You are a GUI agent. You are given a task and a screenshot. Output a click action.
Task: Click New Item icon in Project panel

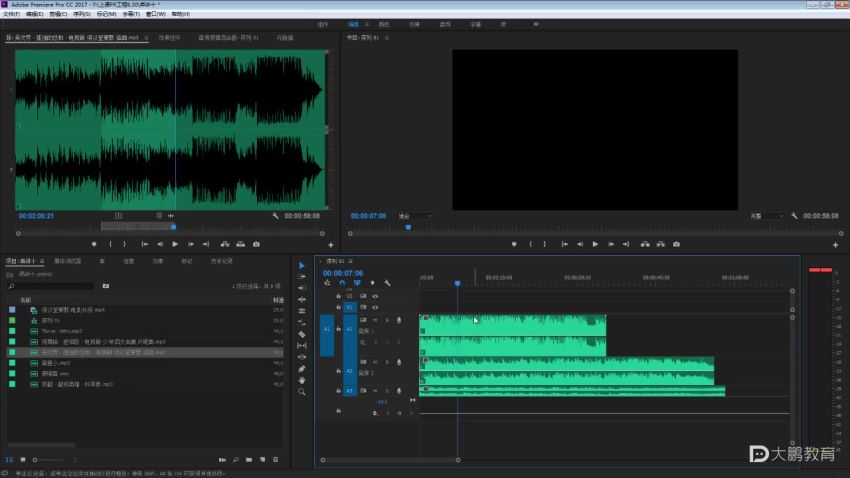pos(262,460)
